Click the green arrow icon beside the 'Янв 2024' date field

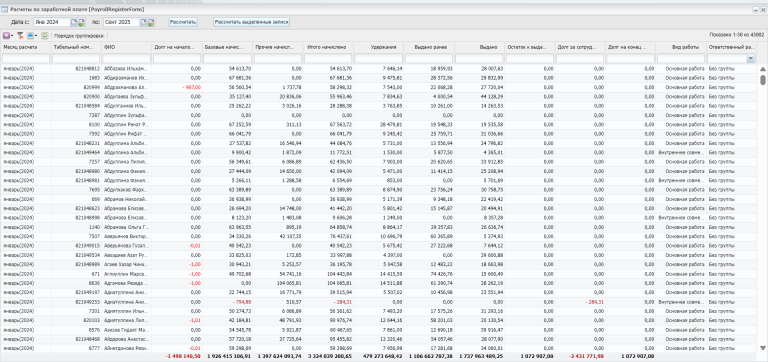pyautogui.click(x=81, y=22)
